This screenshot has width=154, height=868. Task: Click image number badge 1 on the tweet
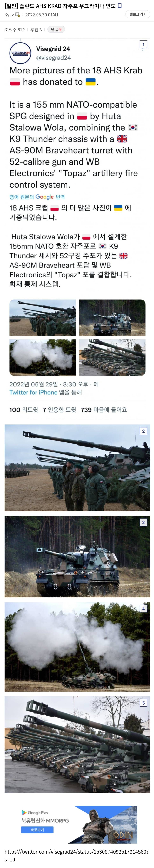pyautogui.click(x=143, y=44)
